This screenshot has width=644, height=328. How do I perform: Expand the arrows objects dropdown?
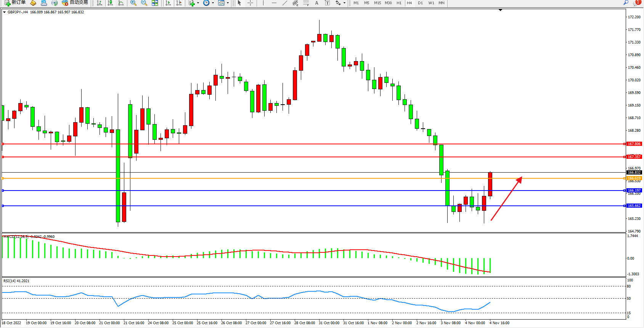coord(344,3)
